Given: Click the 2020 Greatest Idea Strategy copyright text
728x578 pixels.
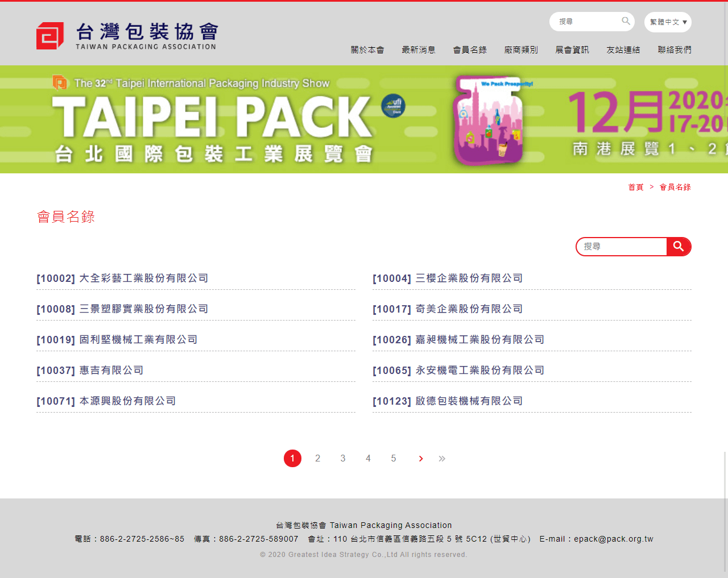Looking at the screenshot, I should pyautogui.click(x=364, y=555).
